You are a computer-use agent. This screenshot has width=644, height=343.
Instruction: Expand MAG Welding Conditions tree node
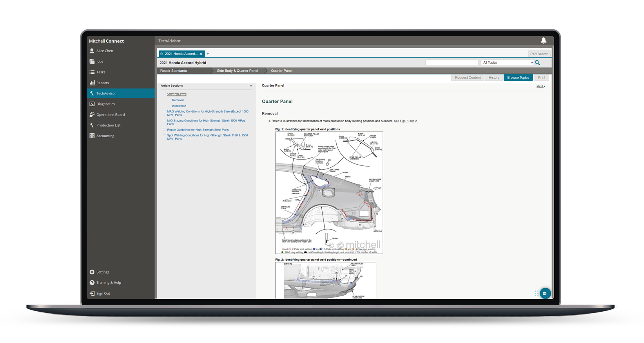click(164, 111)
